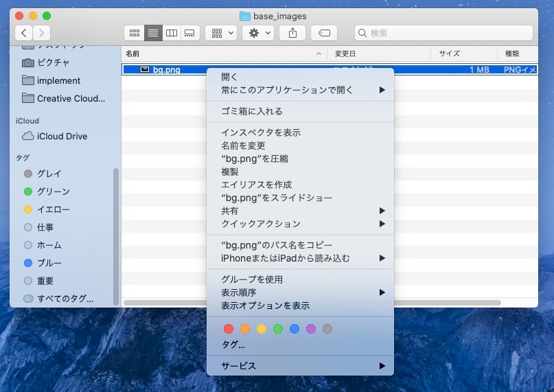Viewport: 554px width, 392px height.
Task: Click the Edit Tags toolbar button
Action: pos(324,33)
